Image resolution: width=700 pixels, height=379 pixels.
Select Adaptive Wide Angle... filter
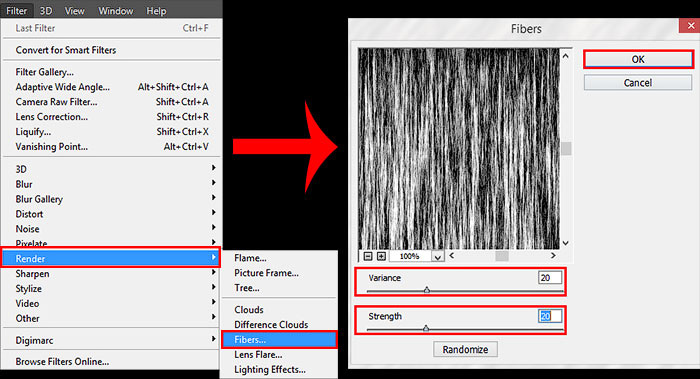(112, 87)
